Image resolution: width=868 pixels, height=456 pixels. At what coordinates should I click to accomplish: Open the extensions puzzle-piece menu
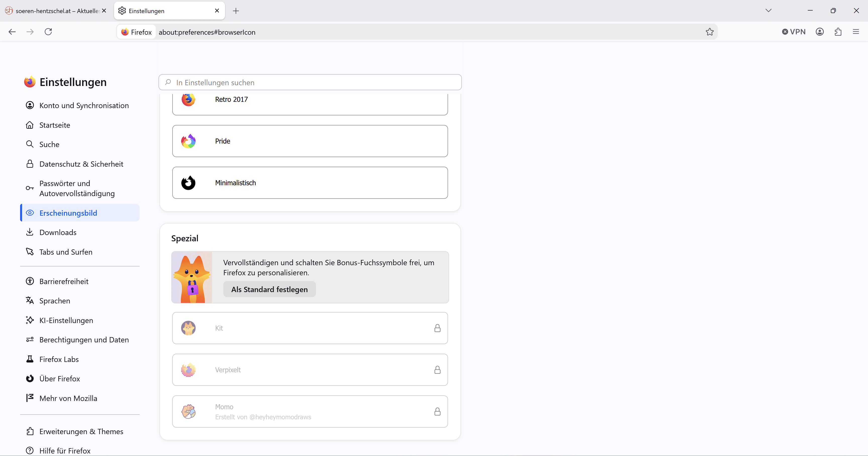coord(838,32)
